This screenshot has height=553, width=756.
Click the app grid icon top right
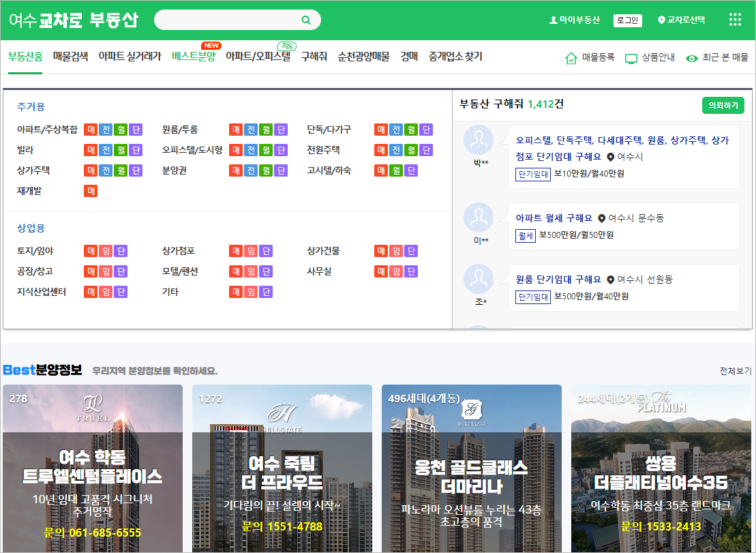click(x=734, y=20)
